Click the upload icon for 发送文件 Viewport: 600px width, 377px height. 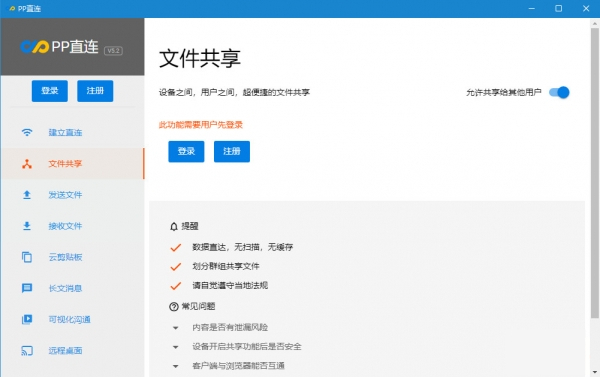27,195
